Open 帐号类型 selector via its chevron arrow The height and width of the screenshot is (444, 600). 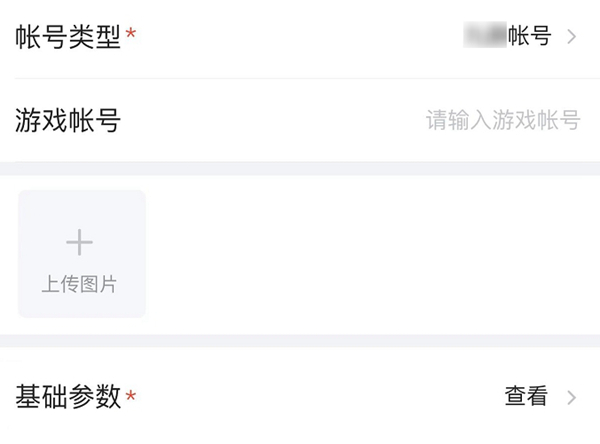click(572, 38)
